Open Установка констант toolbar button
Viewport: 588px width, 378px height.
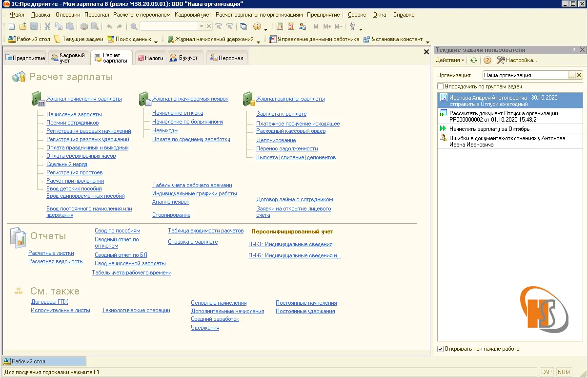coord(393,39)
